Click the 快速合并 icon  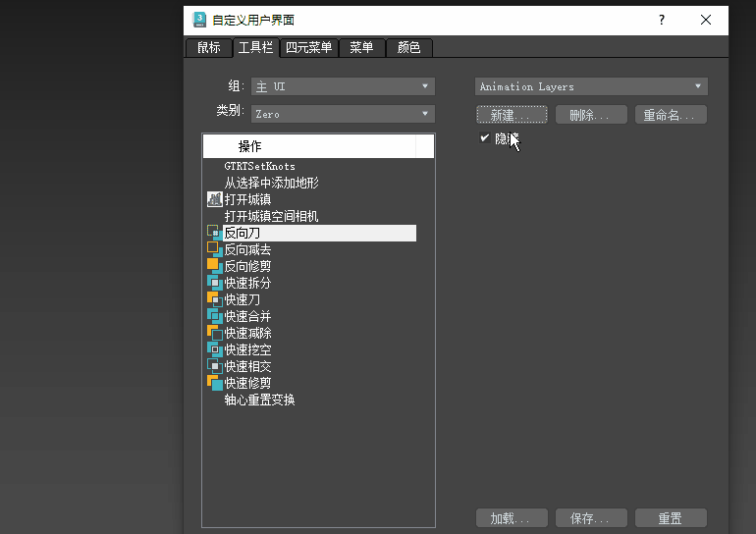point(214,316)
